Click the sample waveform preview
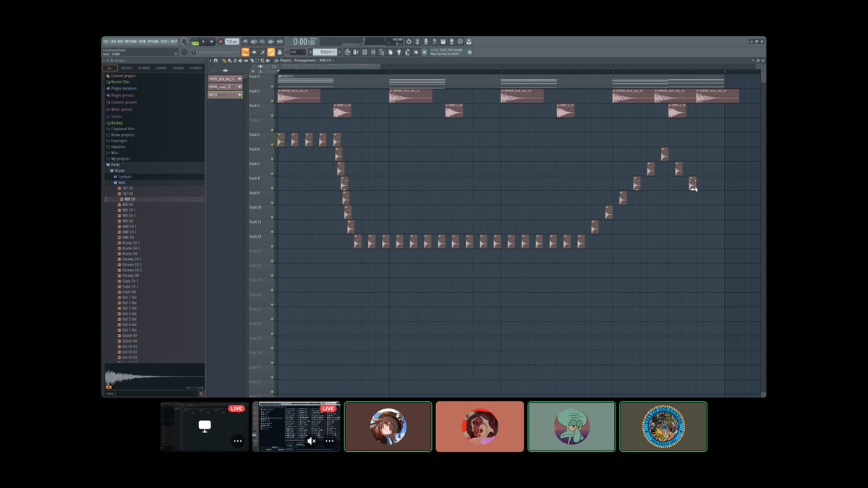This screenshot has height=488, width=868. 154,377
